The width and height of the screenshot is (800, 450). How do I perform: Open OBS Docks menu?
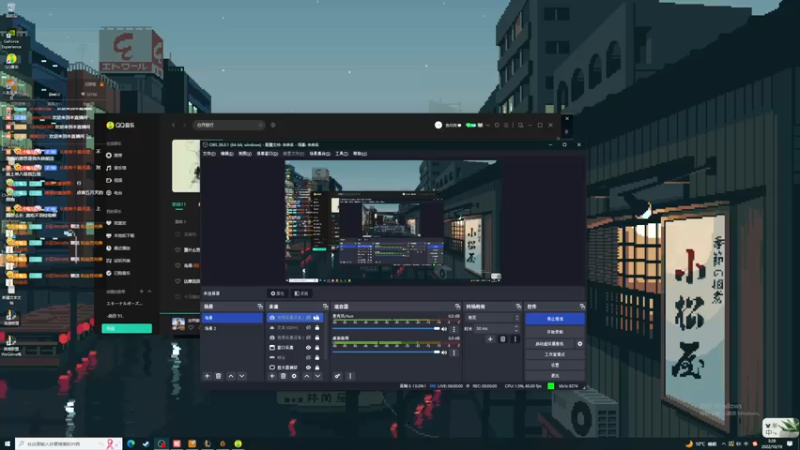click(267, 154)
